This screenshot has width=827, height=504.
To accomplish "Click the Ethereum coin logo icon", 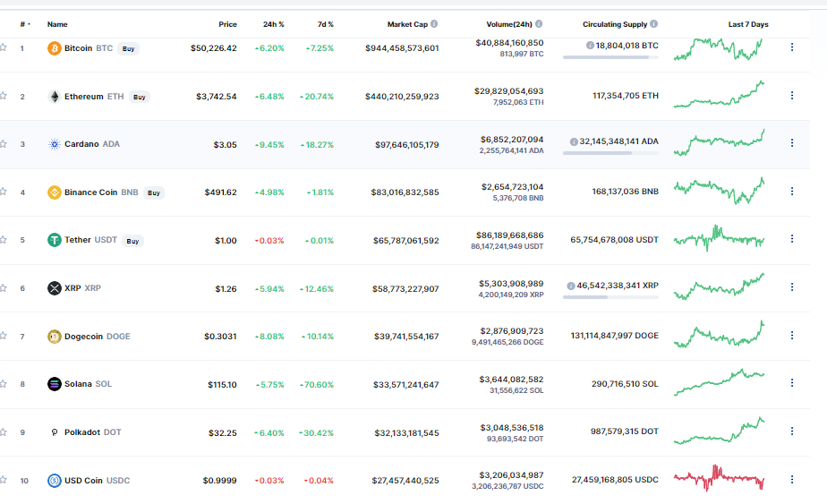I will (55, 97).
